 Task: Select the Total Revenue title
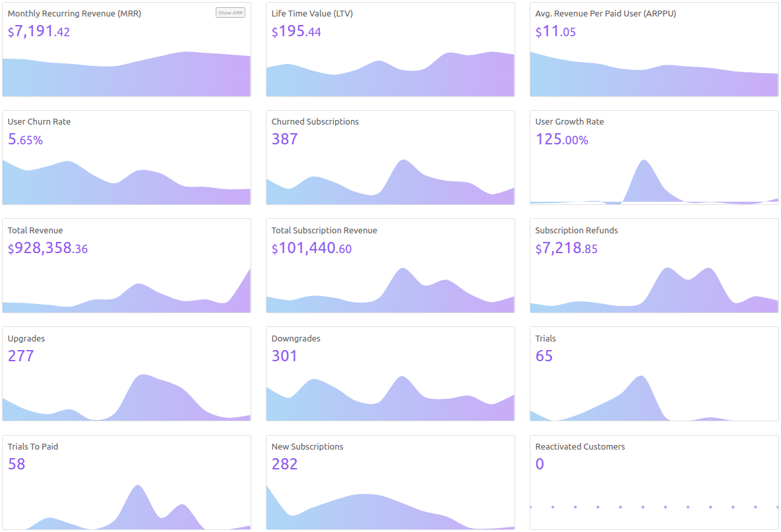pyautogui.click(x=36, y=231)
